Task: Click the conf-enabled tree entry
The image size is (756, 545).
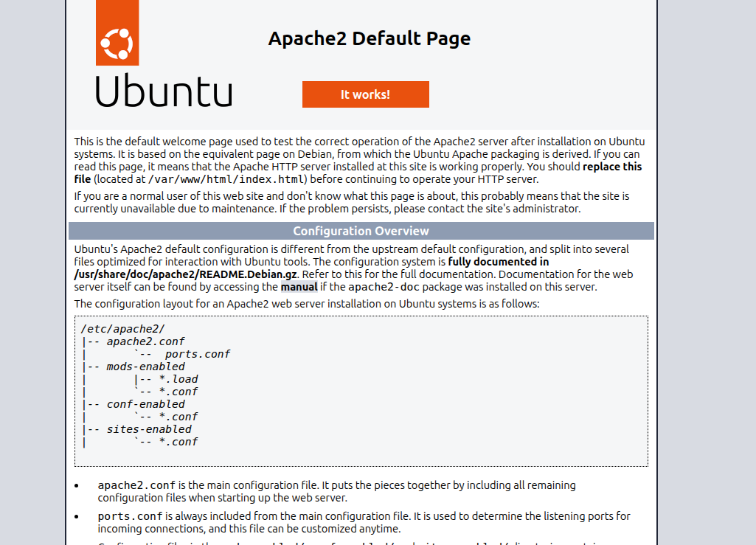Action: (146, 404)
